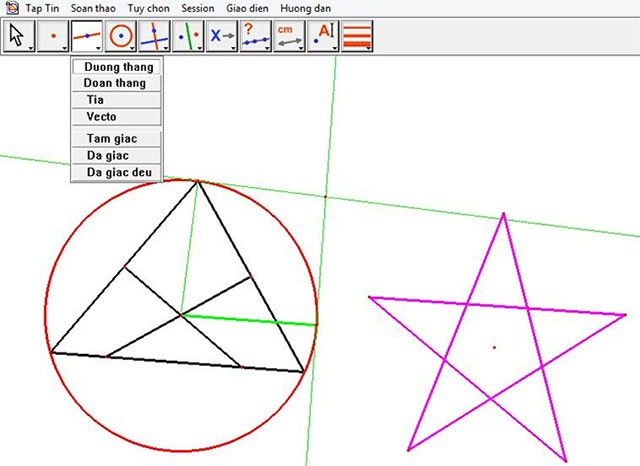Viewport: 640px width, 466px height.
Task: Select the cm measurement tool
Action: point(290,37)
